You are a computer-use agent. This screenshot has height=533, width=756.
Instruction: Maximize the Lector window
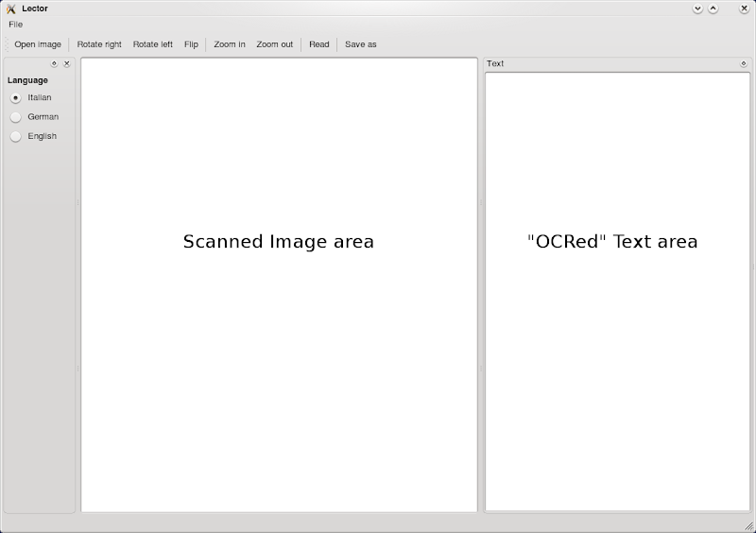[x=713, y=9]
